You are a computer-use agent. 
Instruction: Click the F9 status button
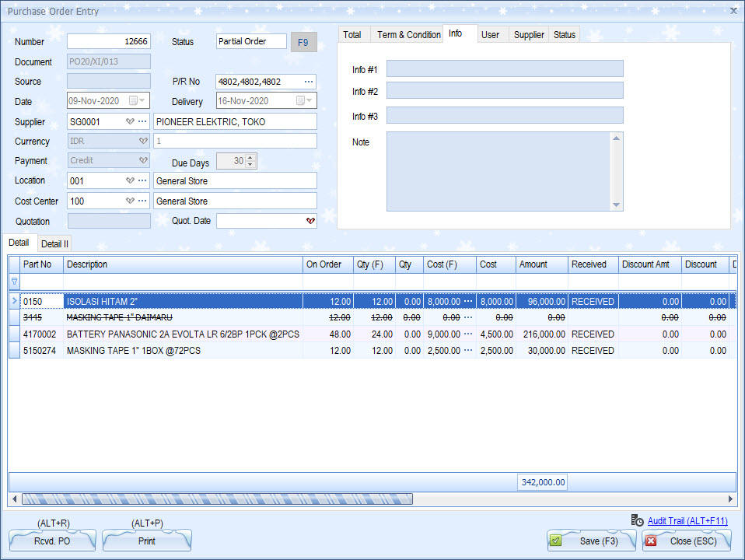coord(303,42)
